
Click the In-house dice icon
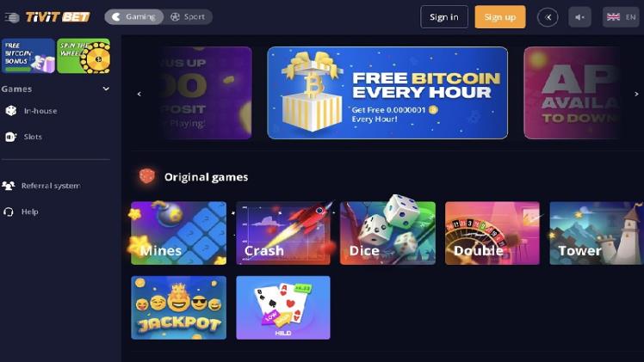point(10,111)
